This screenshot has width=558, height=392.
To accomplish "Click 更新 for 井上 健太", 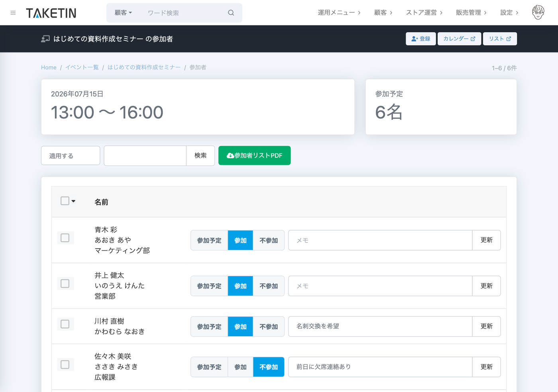I will pyautogui.click(x=486, y=286).
